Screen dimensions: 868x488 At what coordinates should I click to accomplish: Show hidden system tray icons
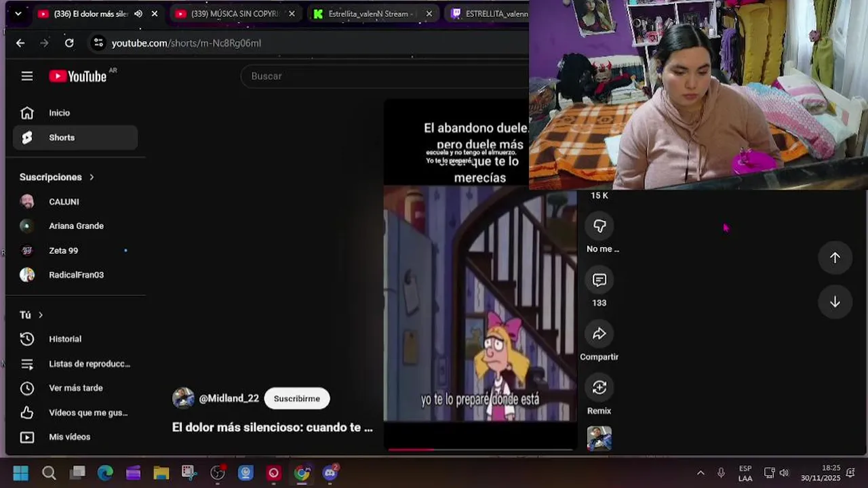[x=701, y=473]
